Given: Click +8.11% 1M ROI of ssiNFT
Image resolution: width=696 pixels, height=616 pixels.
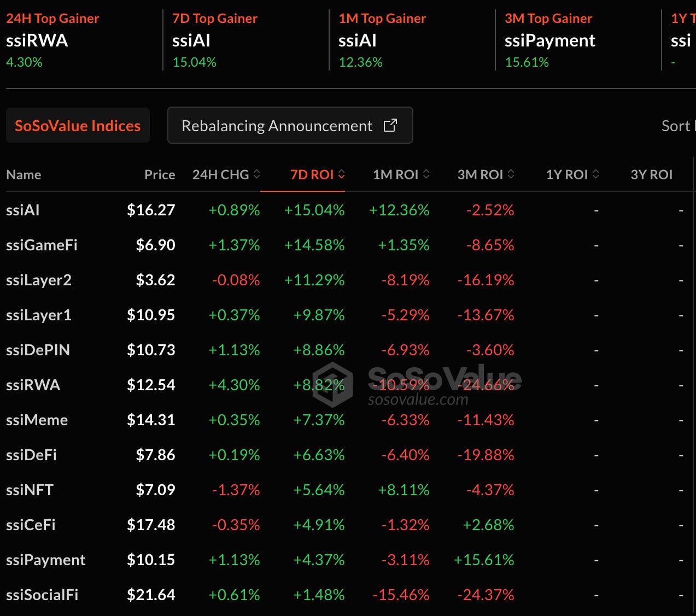Looking at the screenshot, I should 403,490.
